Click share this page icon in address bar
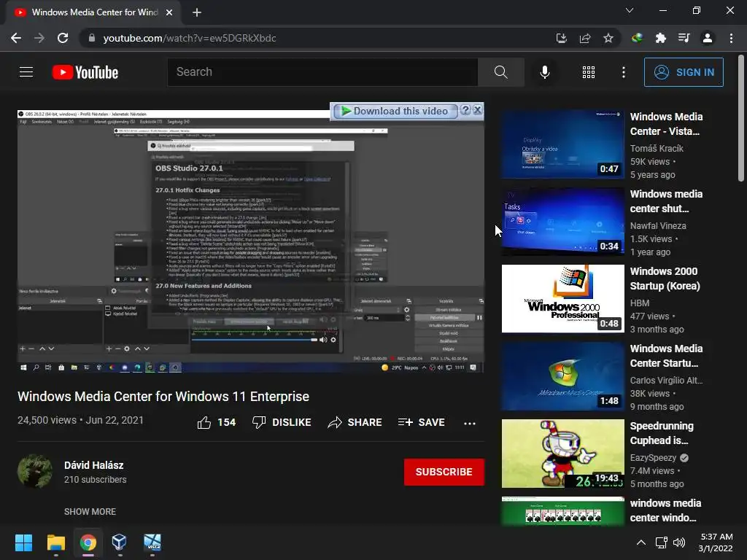The height and width of the screenshot is (560, 747). coord(585,38)
